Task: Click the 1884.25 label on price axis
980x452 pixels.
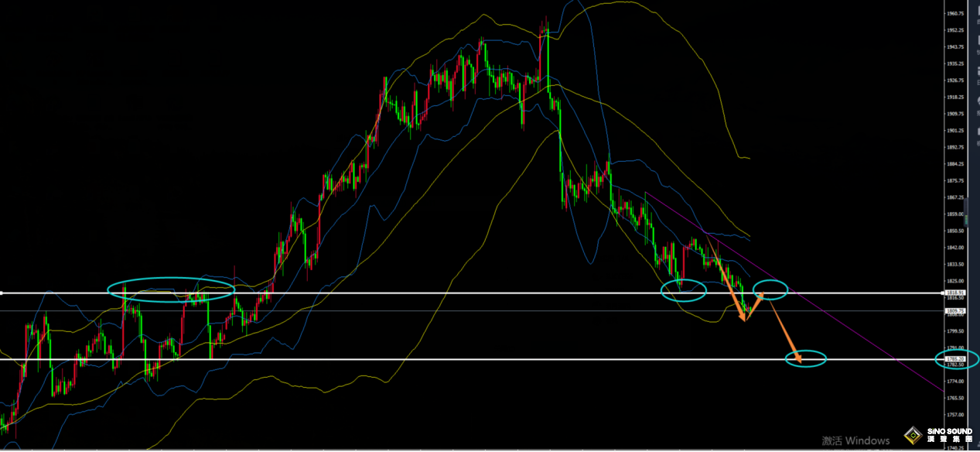Action: click(955, 164)
